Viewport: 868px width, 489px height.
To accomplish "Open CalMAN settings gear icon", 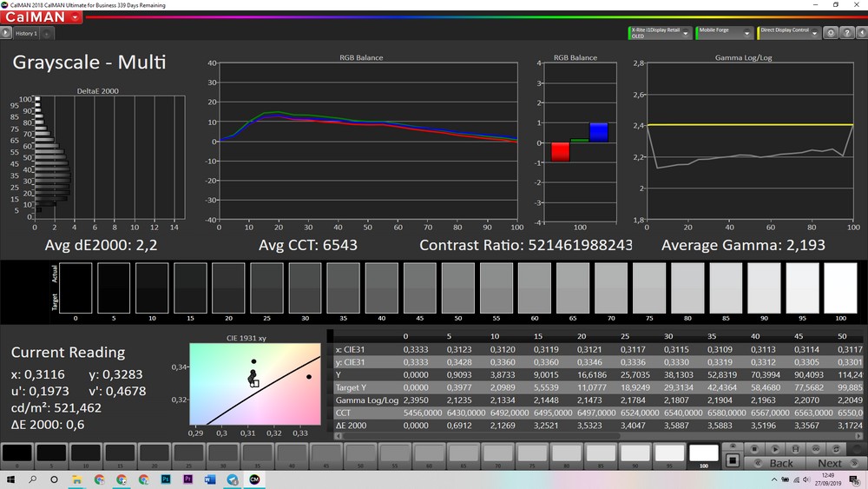I will [x=831, y=33].
